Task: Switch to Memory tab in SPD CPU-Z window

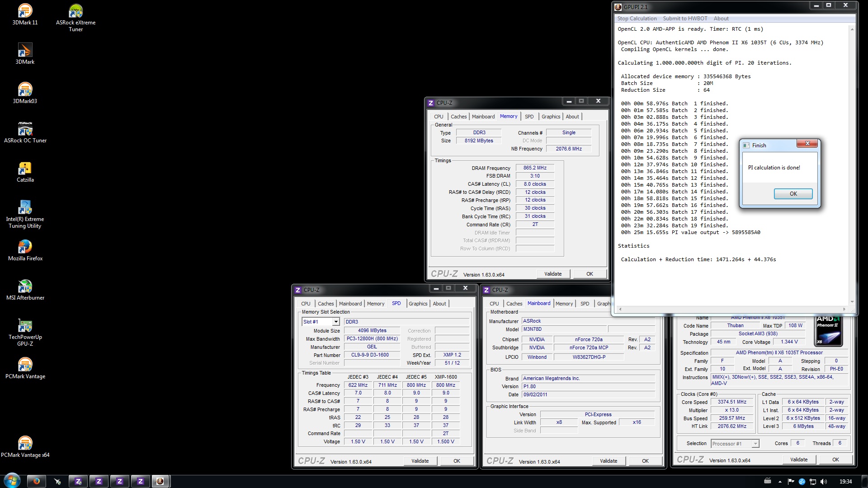Action: [376, 304]
